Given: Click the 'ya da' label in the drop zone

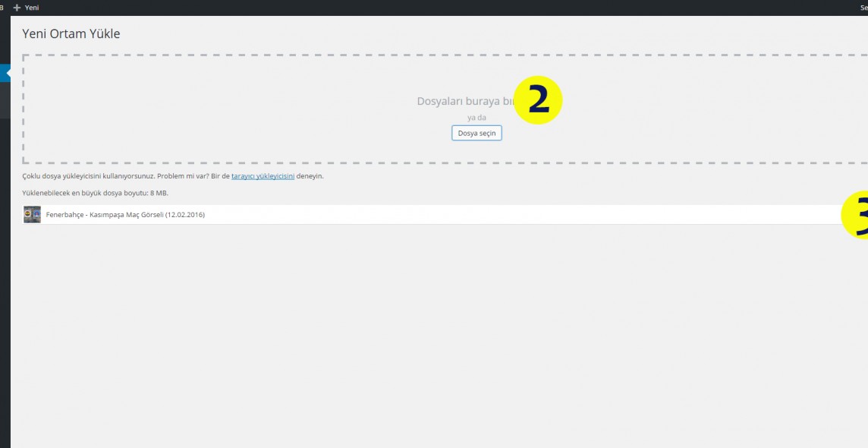Looking at the screenshot, I should [x=476, y=118].
